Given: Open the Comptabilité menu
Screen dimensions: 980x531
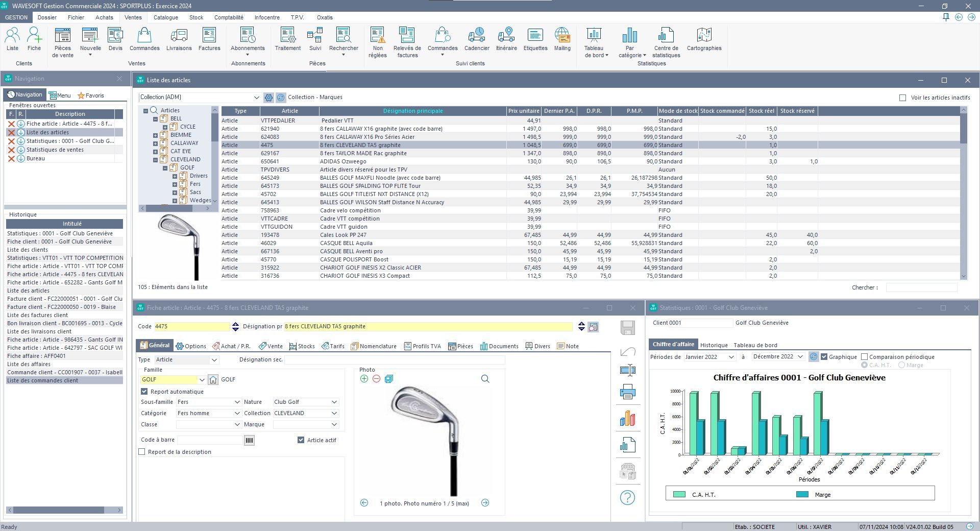Looking at the screenshot, I should click(x=229, y=17).
